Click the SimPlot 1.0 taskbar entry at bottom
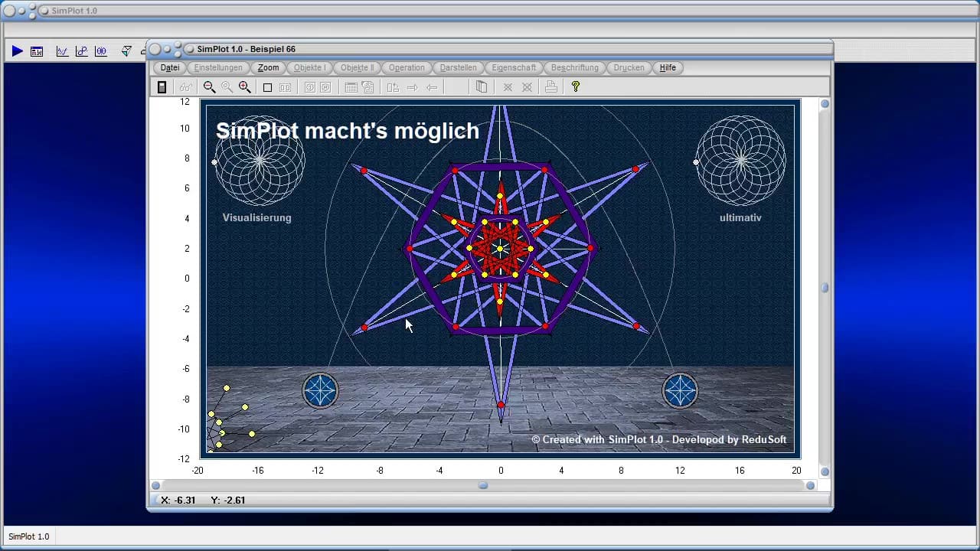Viewport: 980px width, 551px height. (x=29, y=536)
